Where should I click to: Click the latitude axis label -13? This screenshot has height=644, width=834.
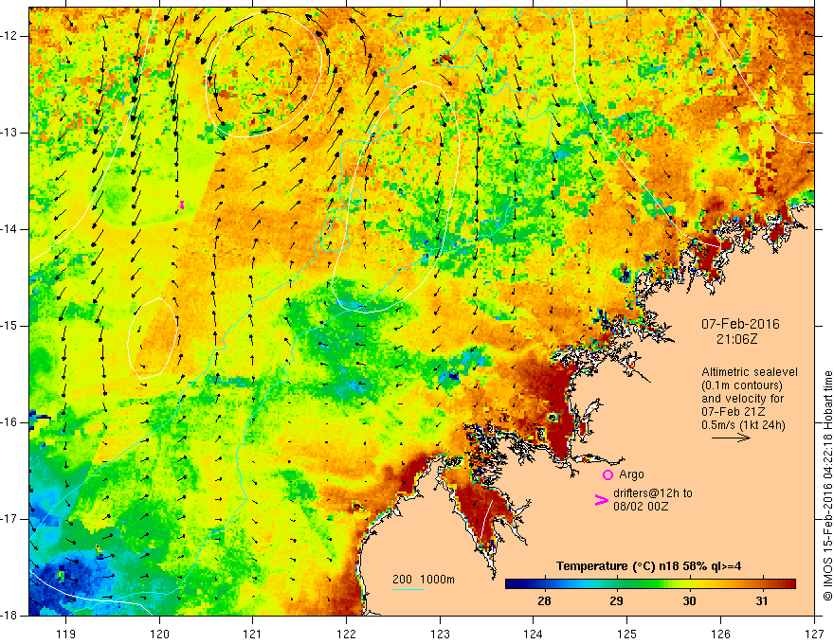(9, 133)
